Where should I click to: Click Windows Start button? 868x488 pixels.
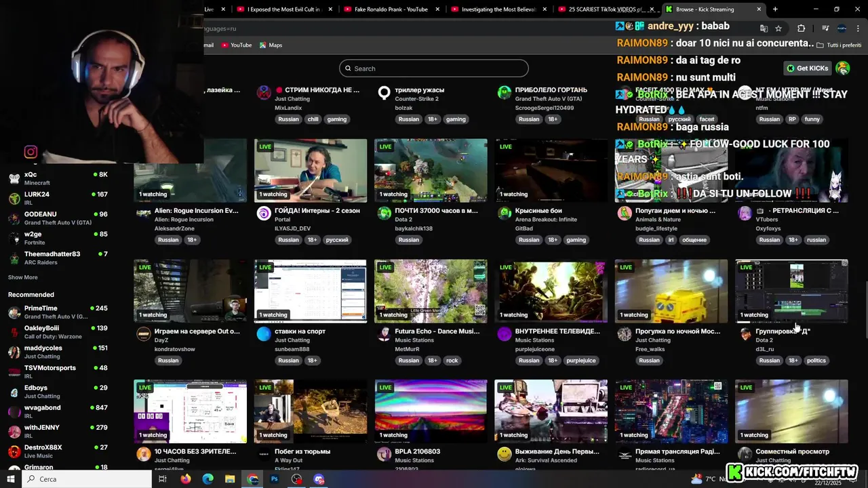(11, 479)
